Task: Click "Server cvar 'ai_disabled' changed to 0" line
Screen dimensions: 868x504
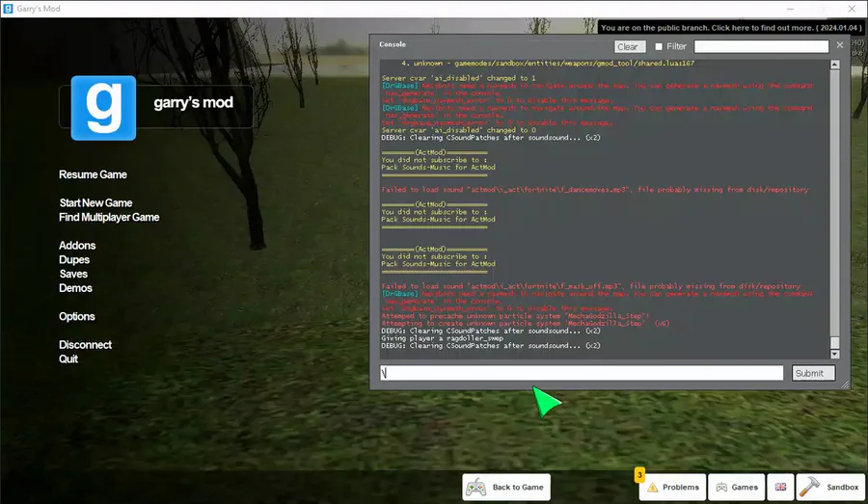Action: [458, 130]
